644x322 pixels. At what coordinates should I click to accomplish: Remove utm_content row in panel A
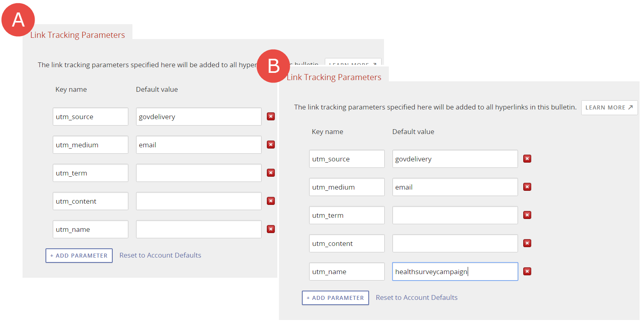click(x=271, y=201)
